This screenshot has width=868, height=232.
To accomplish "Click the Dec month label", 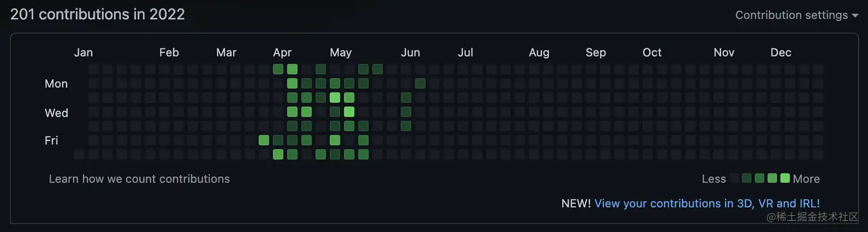I will click(781, 52).
